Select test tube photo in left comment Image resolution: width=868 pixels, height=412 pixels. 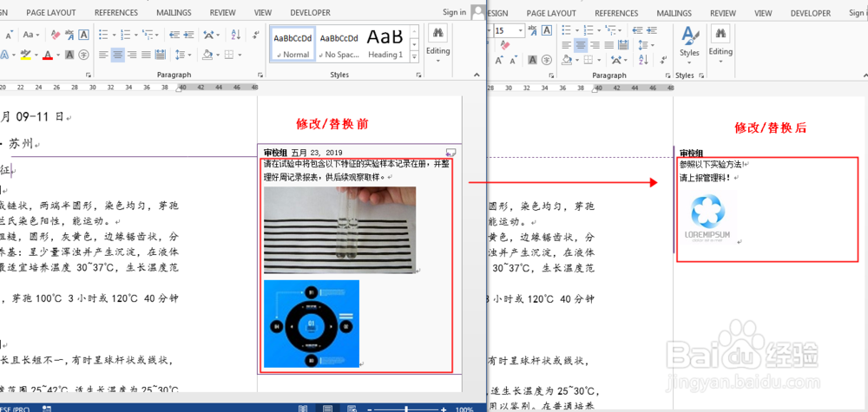tap(340, 230)
